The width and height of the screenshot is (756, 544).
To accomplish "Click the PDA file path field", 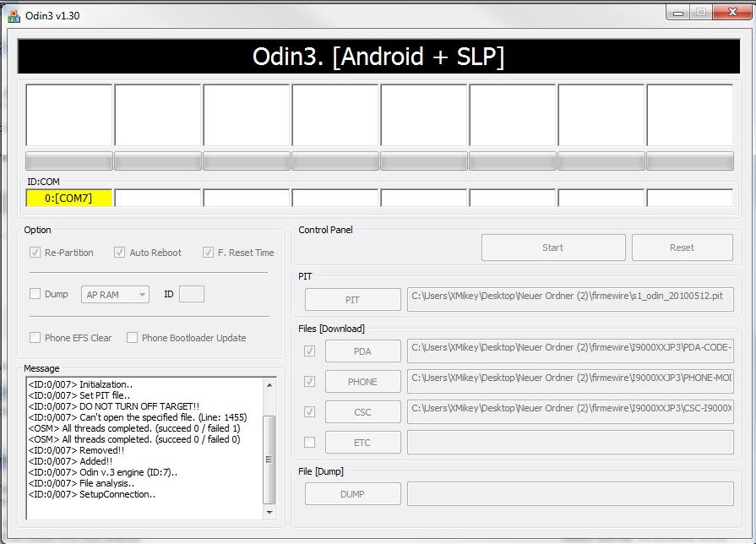I will pos(570,351).
